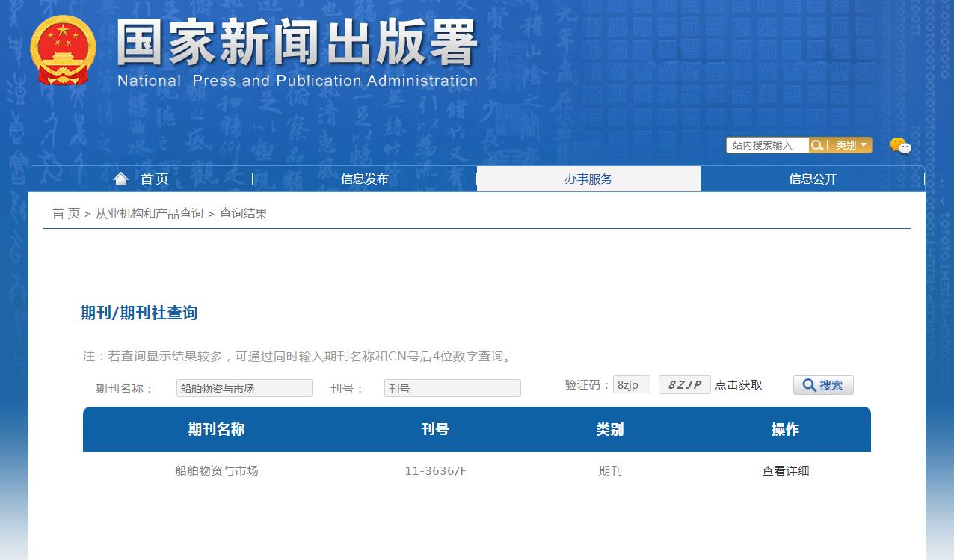Click the 8ZJP captcha image to refresh it
This screenshot has height=560, width=954.
[x=683, y=384]
